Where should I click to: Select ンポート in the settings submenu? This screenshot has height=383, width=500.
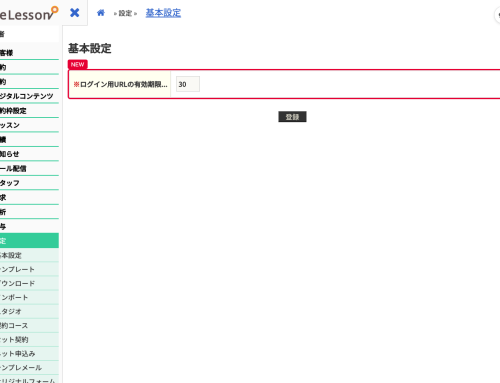tap(29, 297)
